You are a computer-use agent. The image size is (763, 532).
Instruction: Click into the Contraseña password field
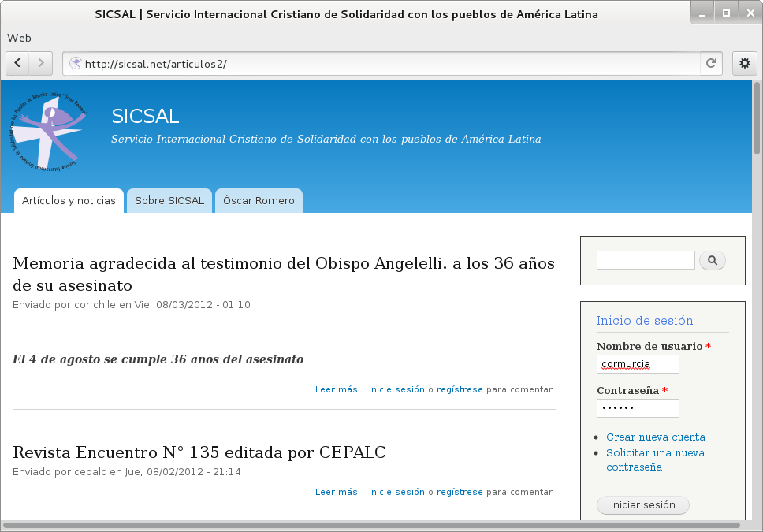click(638, 408)
